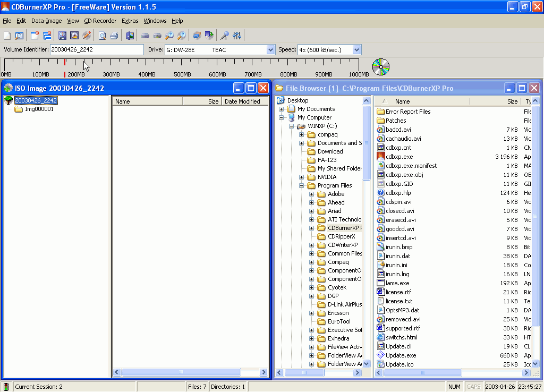The height and width of the screenshot is (392, 544).
Task: Click the cover booklet toolbar icon
Action: (x=130, y=36)
